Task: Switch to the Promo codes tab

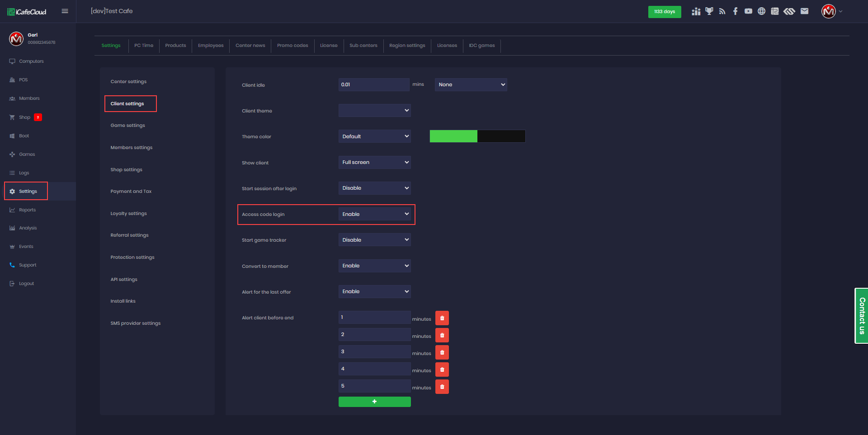Action: 292,46
